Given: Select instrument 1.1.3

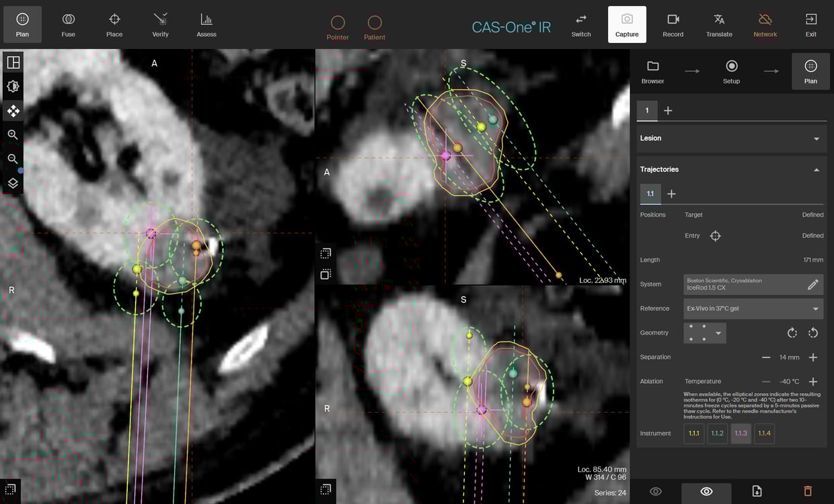Looking at the screenshot, I should click(x=741, y=433).
